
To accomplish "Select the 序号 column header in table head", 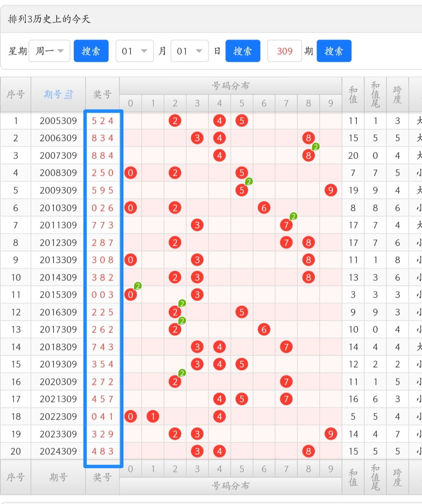I will click(x=16, y=95).
